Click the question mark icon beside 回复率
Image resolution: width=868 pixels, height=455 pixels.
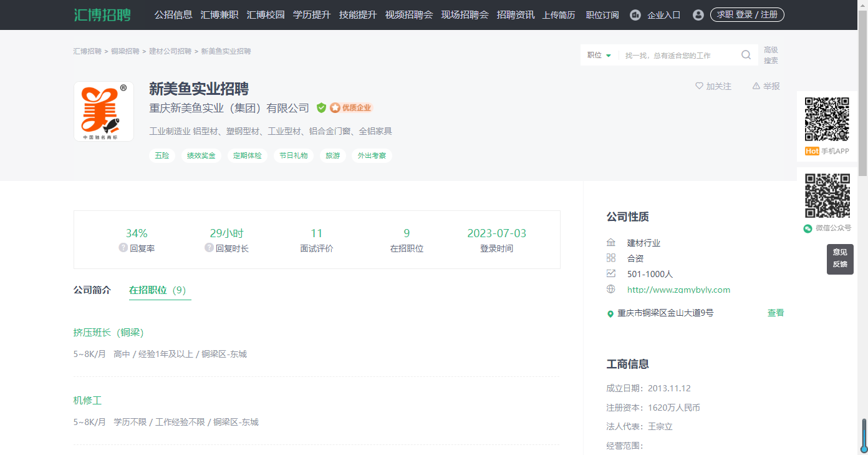pos(123,248)
